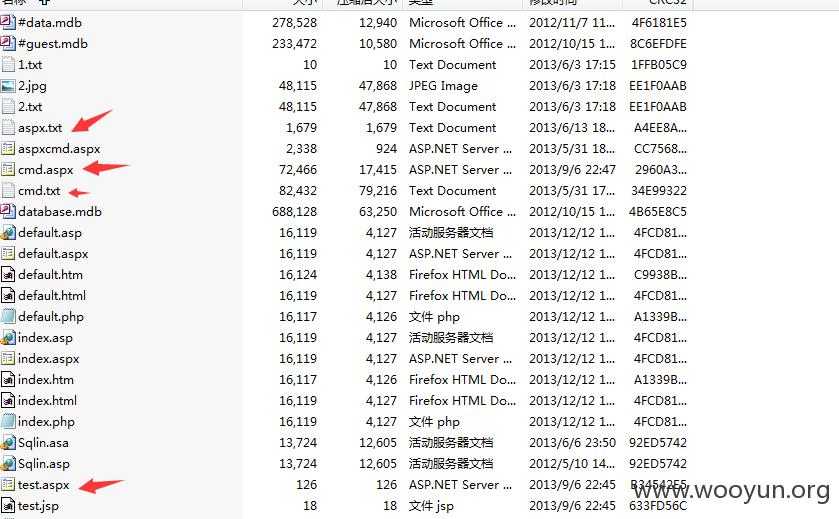Click the aspx.txt file icon
This screenshot has width=839, height=519.
pos(8,127)
